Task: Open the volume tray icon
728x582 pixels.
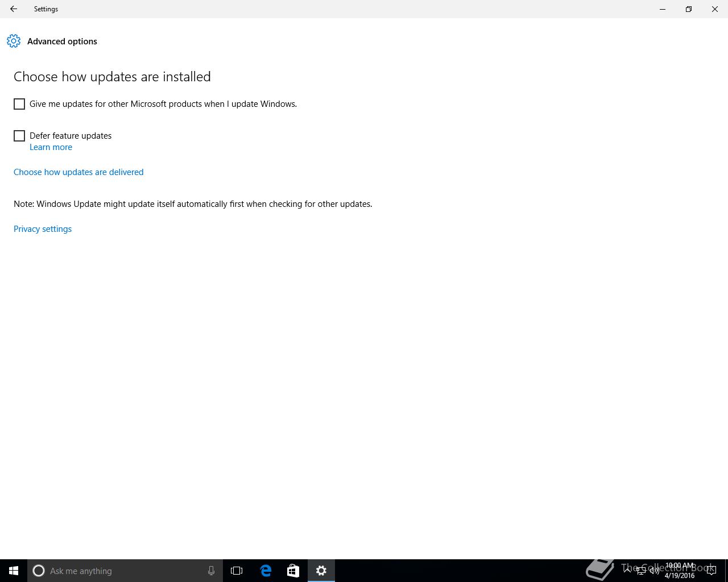Action: point(655,571)
